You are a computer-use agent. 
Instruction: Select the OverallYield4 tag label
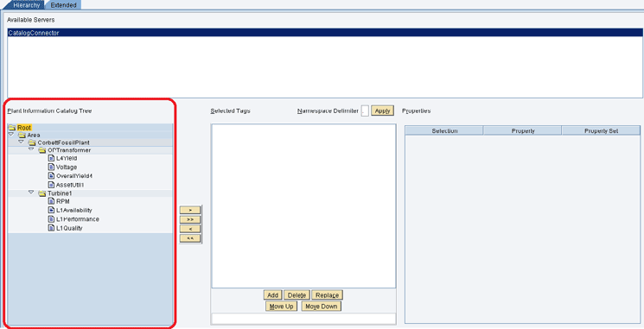(x=74, y=176)
